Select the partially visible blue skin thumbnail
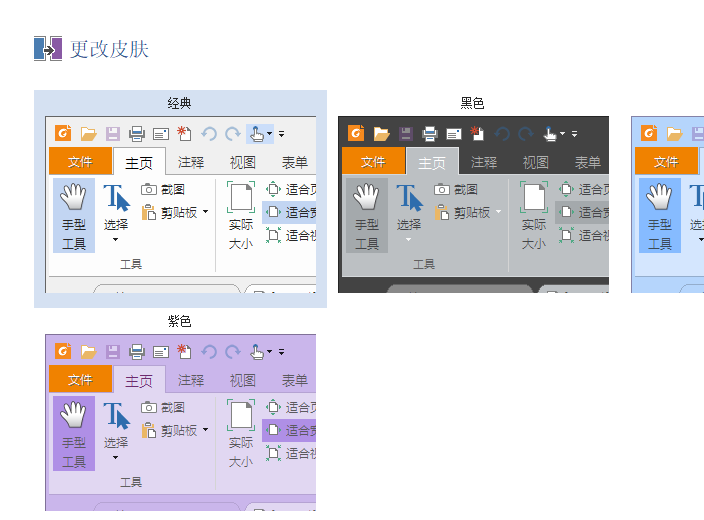Screen dimensions: 704x520 667,200
